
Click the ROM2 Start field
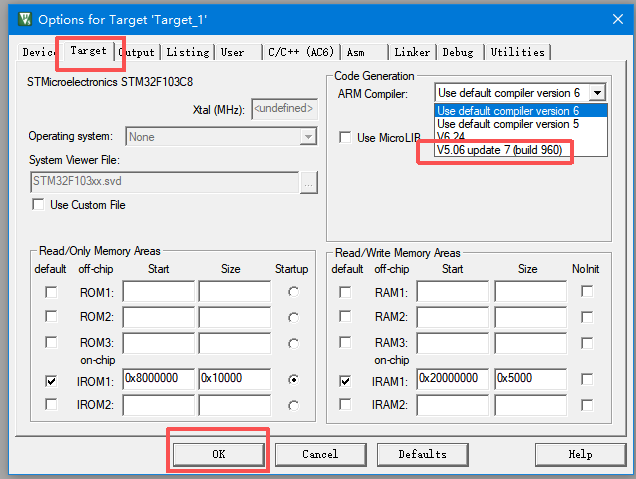159,316
